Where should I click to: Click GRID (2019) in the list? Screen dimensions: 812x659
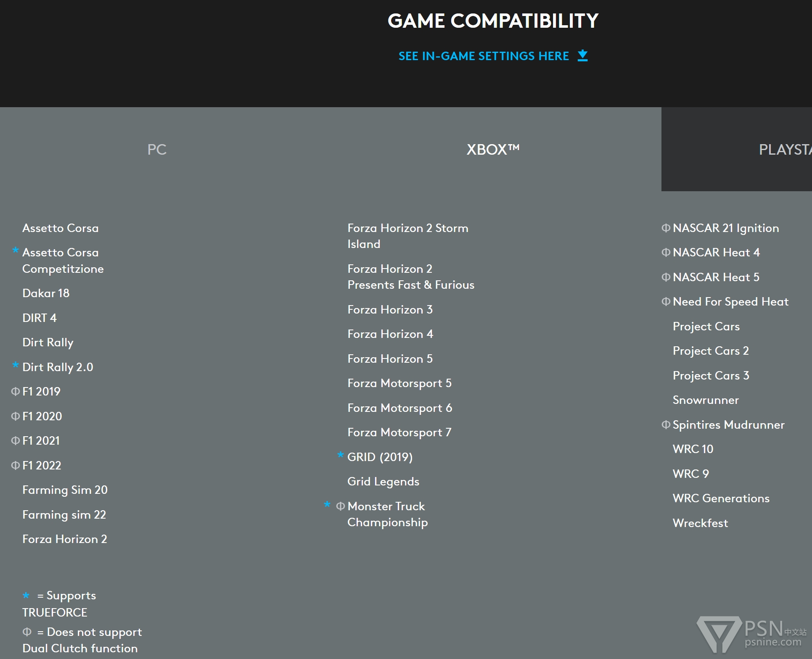pyautogui.click(x=380, y=457)
